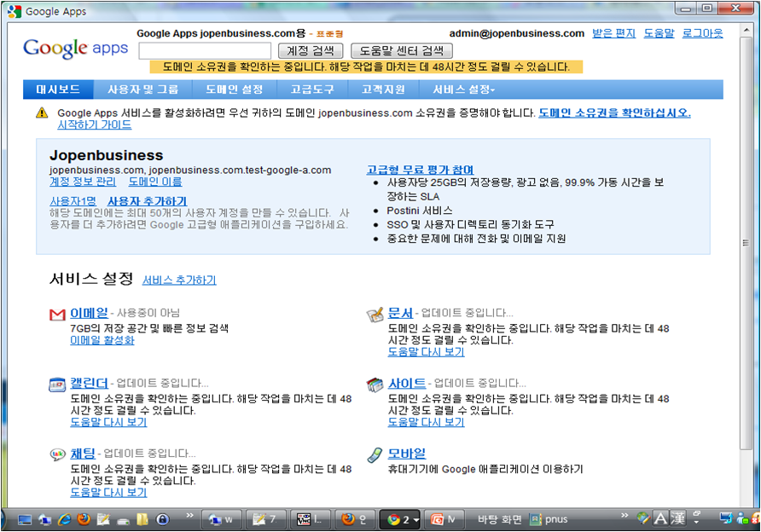The height and width of the screenshot is (532, 761).
Task: Select the 고객지원 tab
Action: tap(383, 90)
